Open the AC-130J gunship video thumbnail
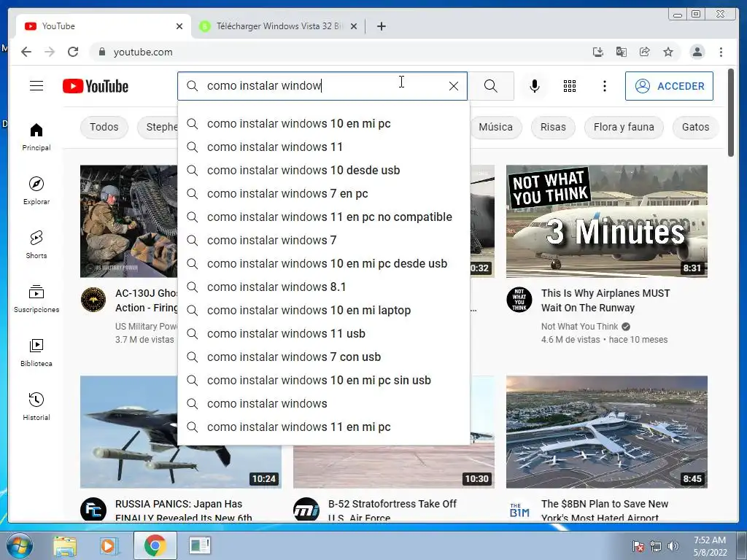This screenshot has width=747, height=560. point(128,222)
